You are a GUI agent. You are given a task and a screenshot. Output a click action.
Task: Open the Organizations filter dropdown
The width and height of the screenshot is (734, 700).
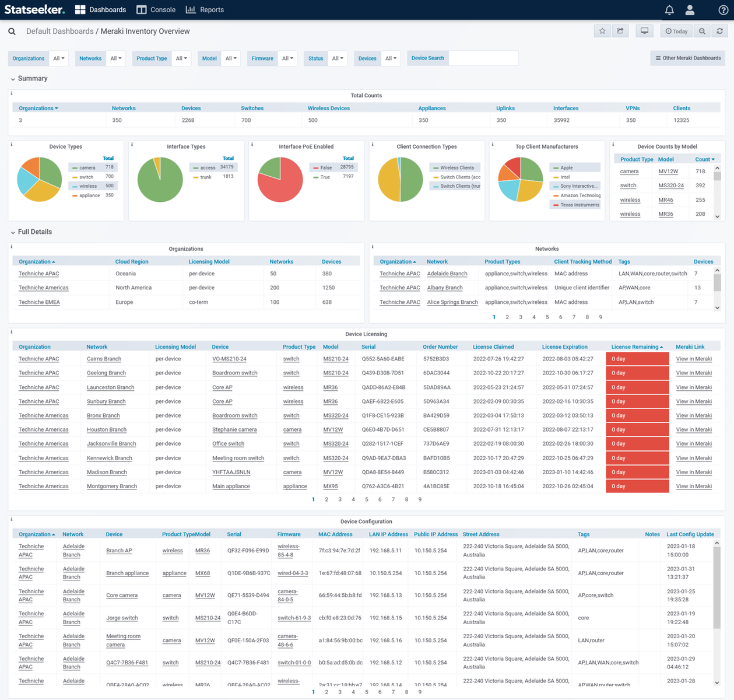(x=58, y=58)
